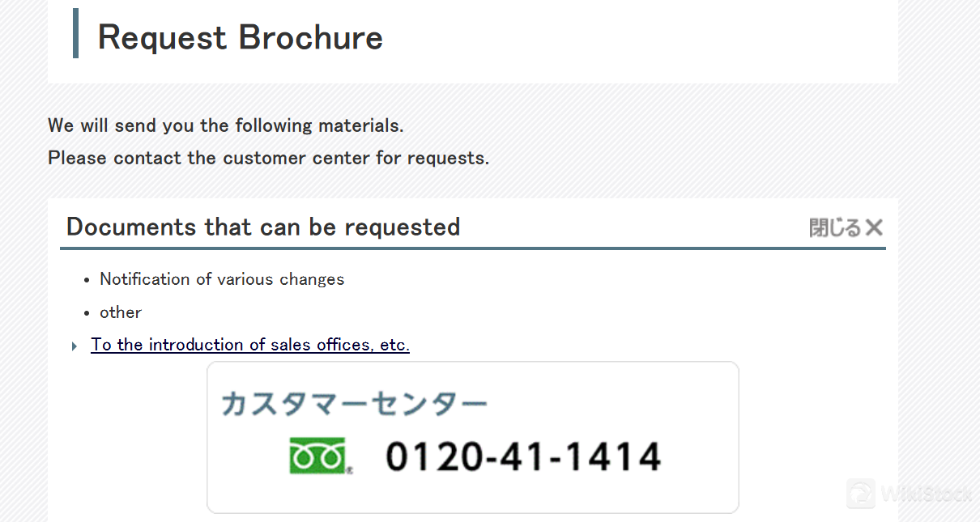Collapse the section via 閉じる text

834,228
